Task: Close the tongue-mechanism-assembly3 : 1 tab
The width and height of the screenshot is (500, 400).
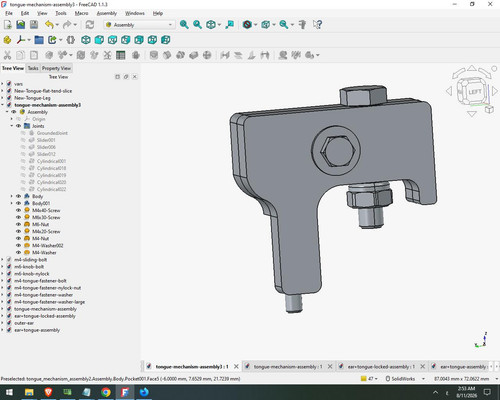Action: pyautogui.click(x=236, y=367)
